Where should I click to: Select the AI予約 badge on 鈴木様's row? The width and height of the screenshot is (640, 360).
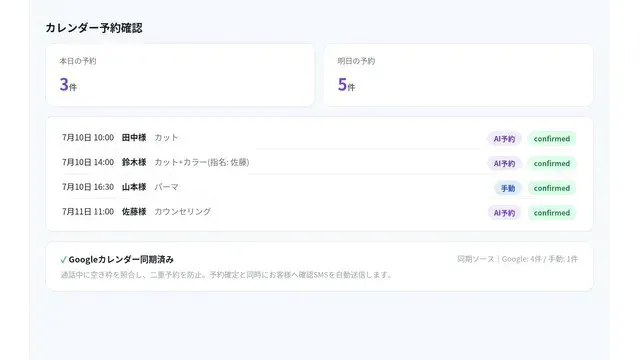click(x=504, y=164)
